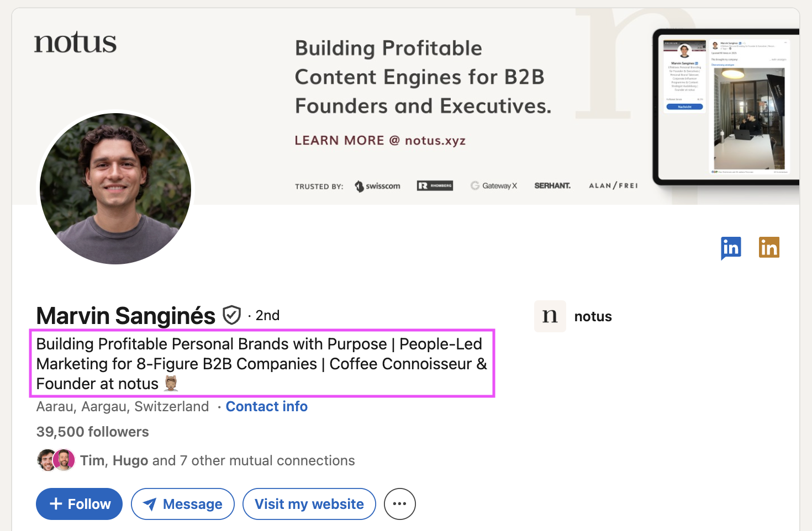Click the LEARN MORE @ notus.xyz banner text
This screenshot has height=531, width=812.
point(380,141)
